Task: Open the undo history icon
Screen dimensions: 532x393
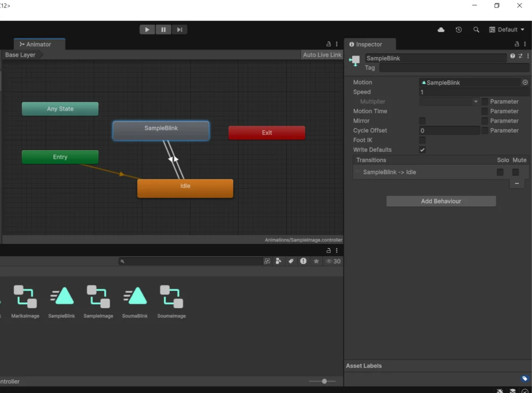Action: point(459,30)
